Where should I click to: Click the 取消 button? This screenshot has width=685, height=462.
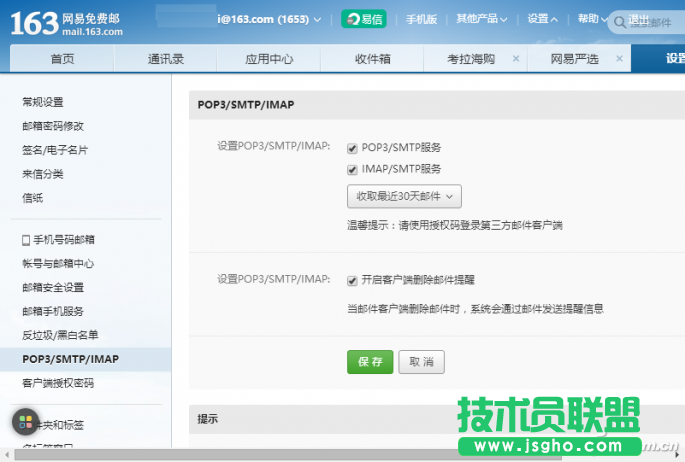point(421,362)
